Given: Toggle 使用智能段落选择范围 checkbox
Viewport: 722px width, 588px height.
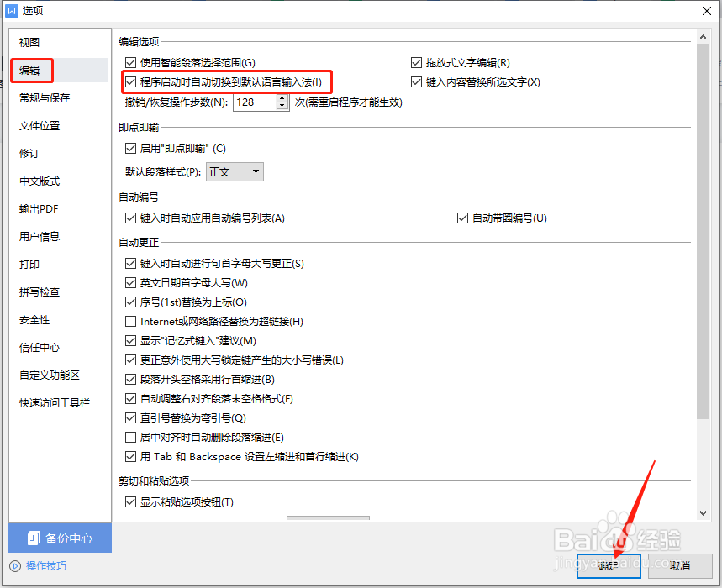Looking at the screenshot, I should [131, 62].
